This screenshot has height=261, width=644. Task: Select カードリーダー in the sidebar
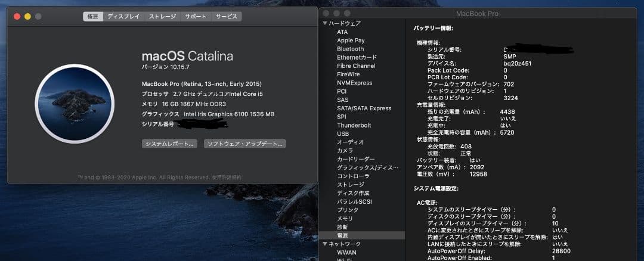355,159
